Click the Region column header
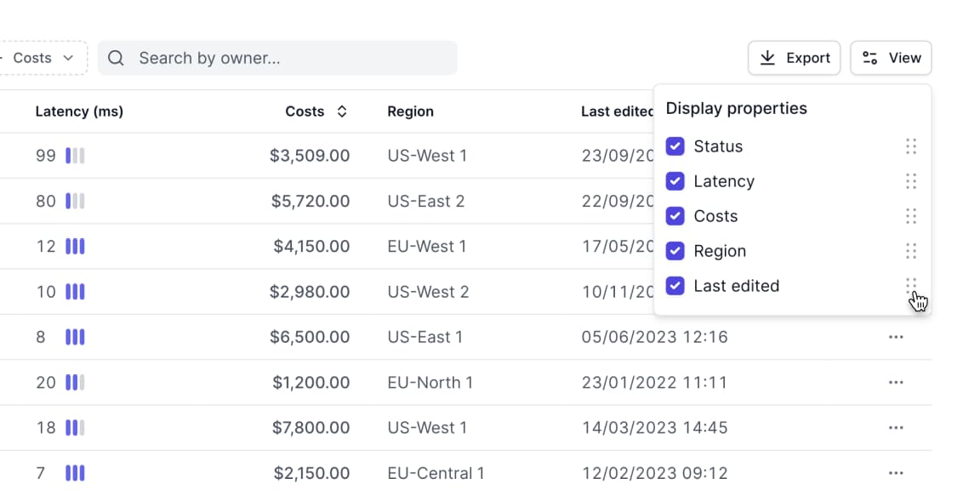Screen dimensions: 980x490 (x=410, y=111)
